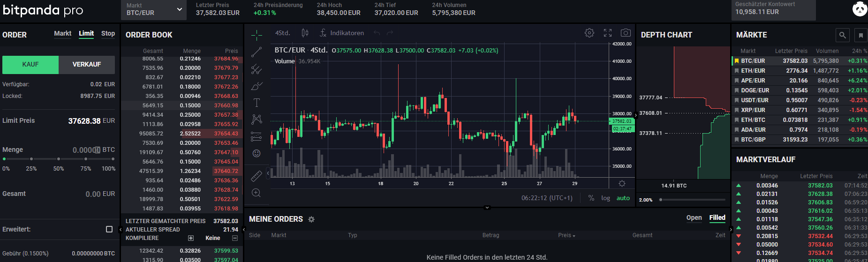Image resolution: width=868 pixels, height=262 pixels.
Task: Go to bitpanda pro home logo
Action: [43, 10]
